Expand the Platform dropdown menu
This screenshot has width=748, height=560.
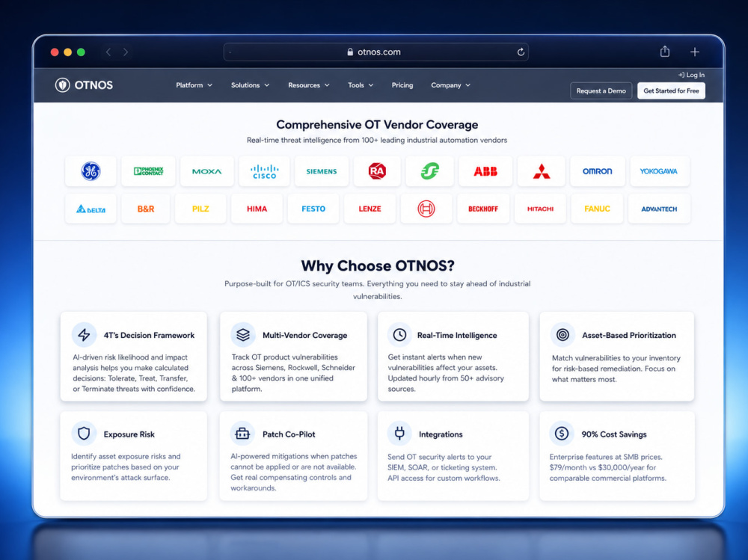tap(194, 85)
